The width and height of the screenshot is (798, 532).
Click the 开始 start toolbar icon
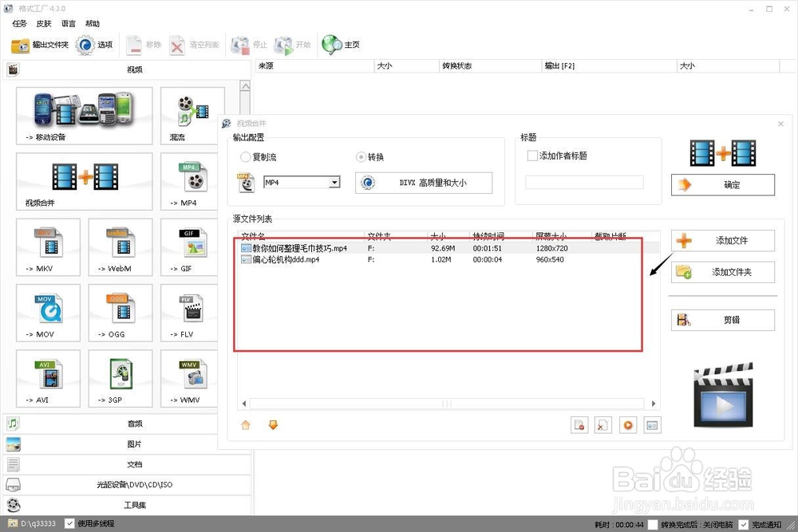(x=292, y=45)
